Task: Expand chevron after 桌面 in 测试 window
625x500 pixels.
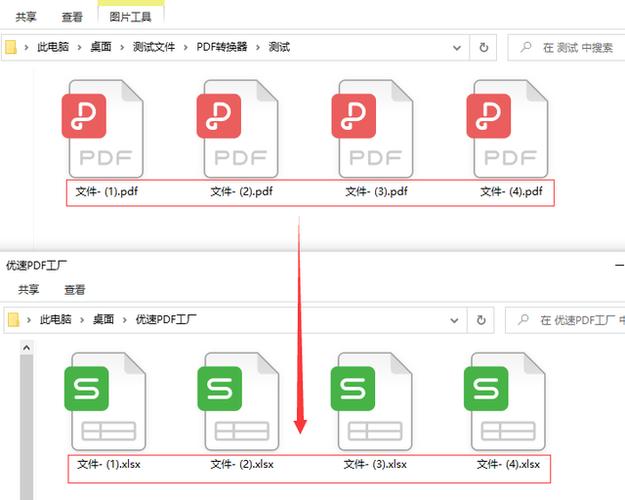Action: 122,47
